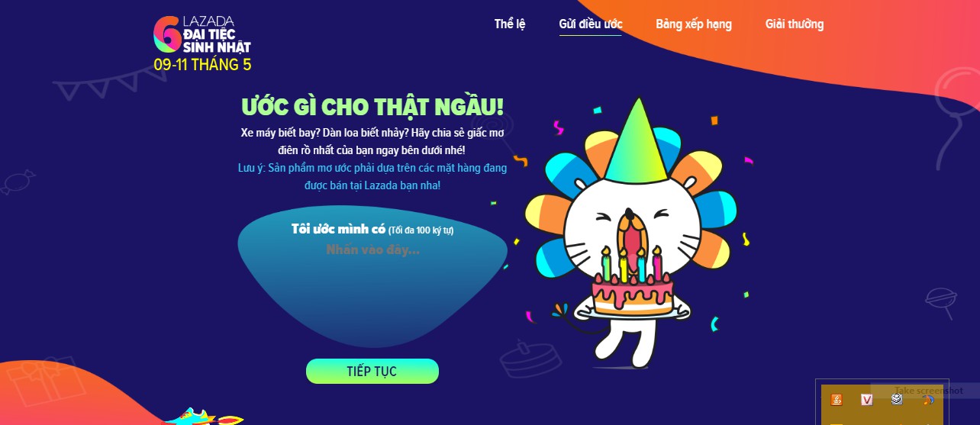Image resolution: width=980 pixels, height=425 pixels.
Task: Select the Gửi điều ước tab
Action: (590, 24)
